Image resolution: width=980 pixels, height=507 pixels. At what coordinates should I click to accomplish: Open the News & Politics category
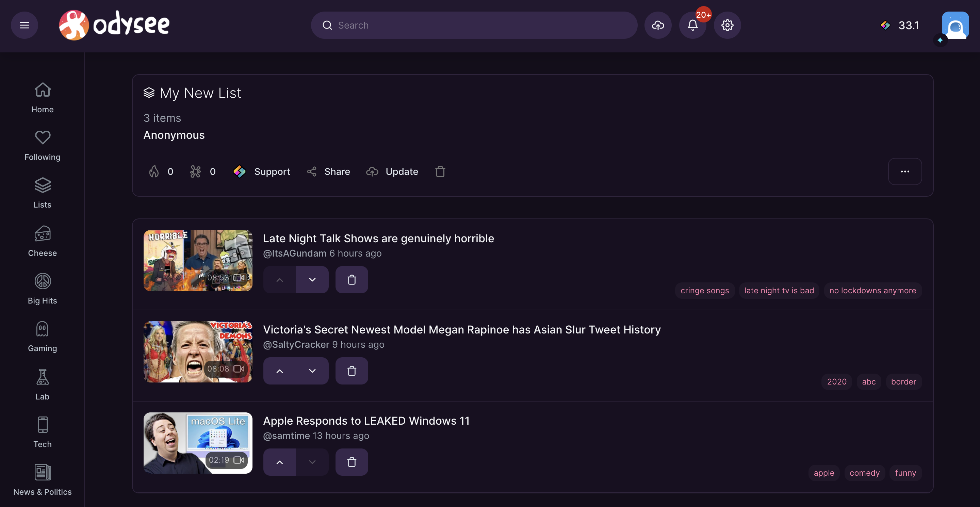pyautogui.click(x=42, y=480)
